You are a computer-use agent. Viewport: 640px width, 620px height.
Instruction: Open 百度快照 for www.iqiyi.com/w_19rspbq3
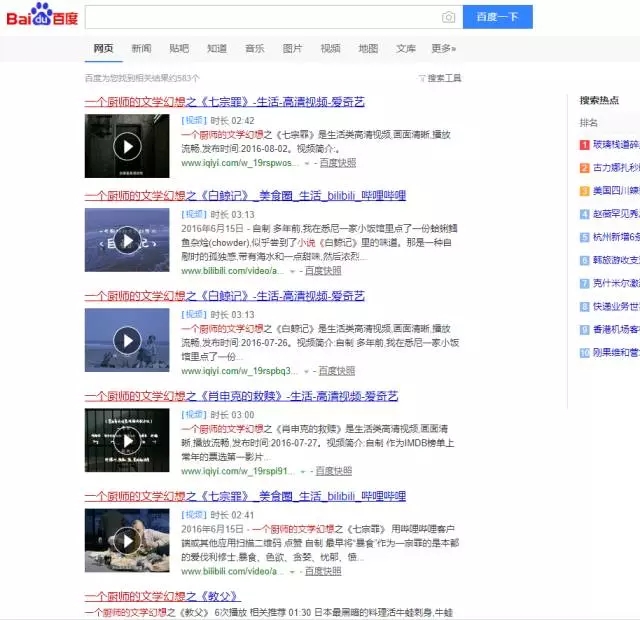(336, 371)
